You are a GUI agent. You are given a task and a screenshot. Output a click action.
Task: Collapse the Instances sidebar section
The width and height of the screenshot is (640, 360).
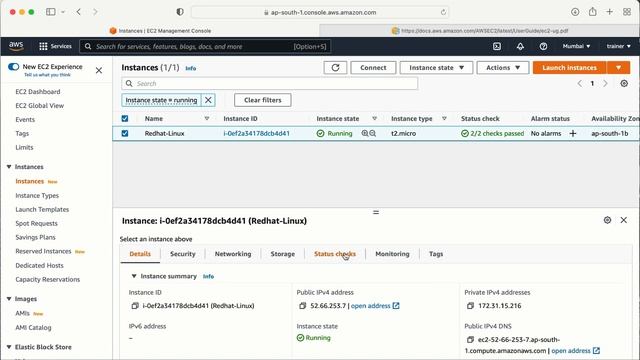(x=9, y=167)
